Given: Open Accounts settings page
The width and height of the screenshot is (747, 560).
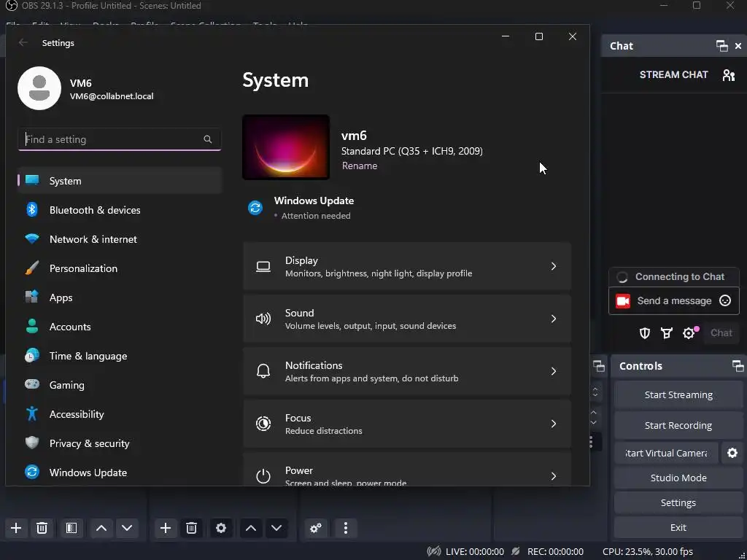Looking at the screenshot, I should [120, 327].
